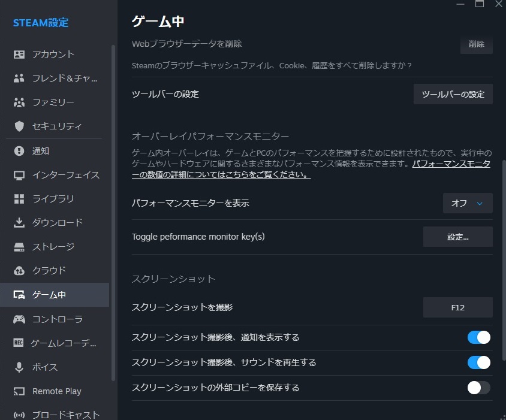506x420 pixels.
Task: Switch to the ストレージ settings section
Action: click(53, 247)
